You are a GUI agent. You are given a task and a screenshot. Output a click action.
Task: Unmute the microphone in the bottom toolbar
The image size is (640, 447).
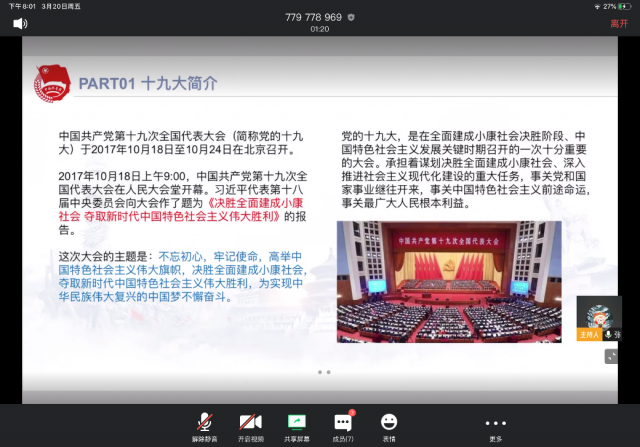click(204, 425)
